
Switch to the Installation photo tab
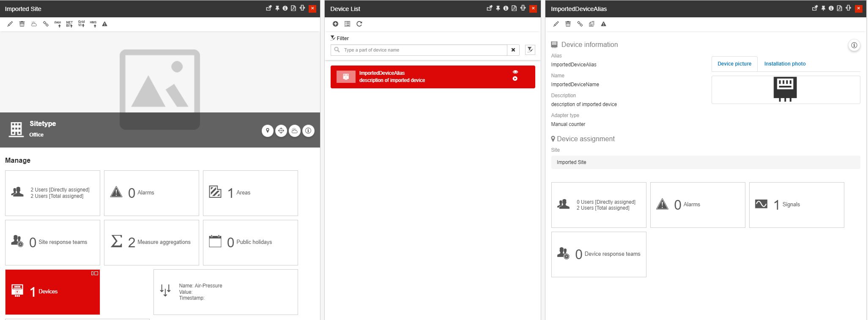pos(785,64)
